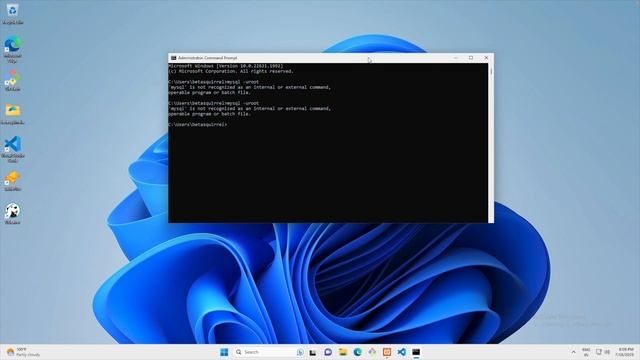
Task: Open the Recycle Bin desktop icon
Action: (12, 13)
